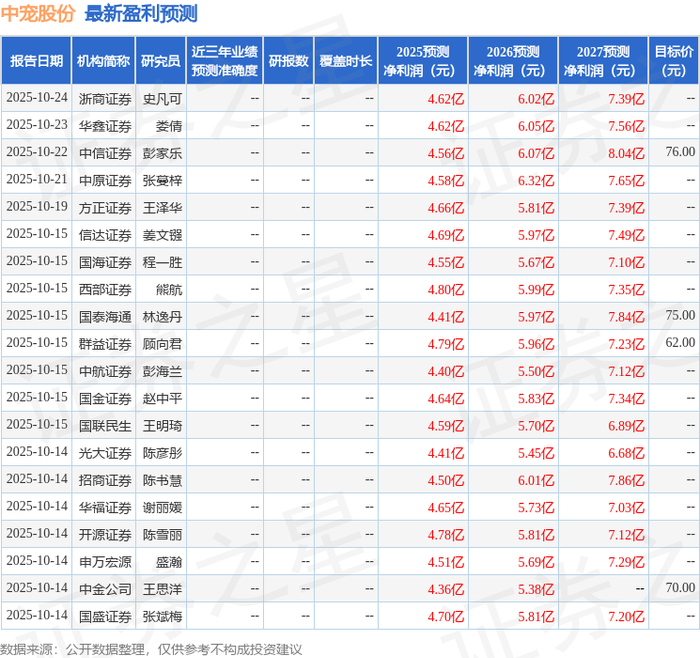This screenshot has height=658, width=700.
Task: Click the 招商证券 institution cell
Action: 105,480
